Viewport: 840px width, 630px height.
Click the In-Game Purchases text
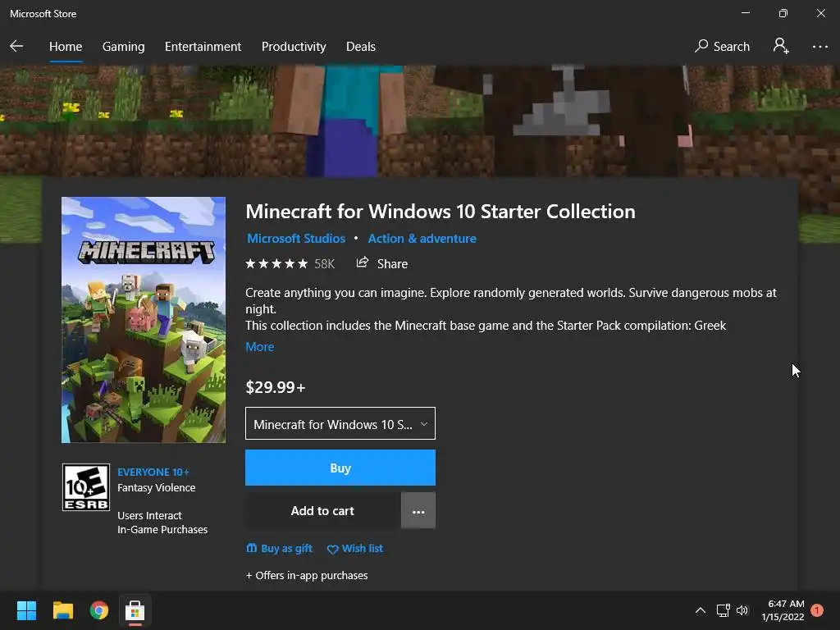tap(162, 529)
